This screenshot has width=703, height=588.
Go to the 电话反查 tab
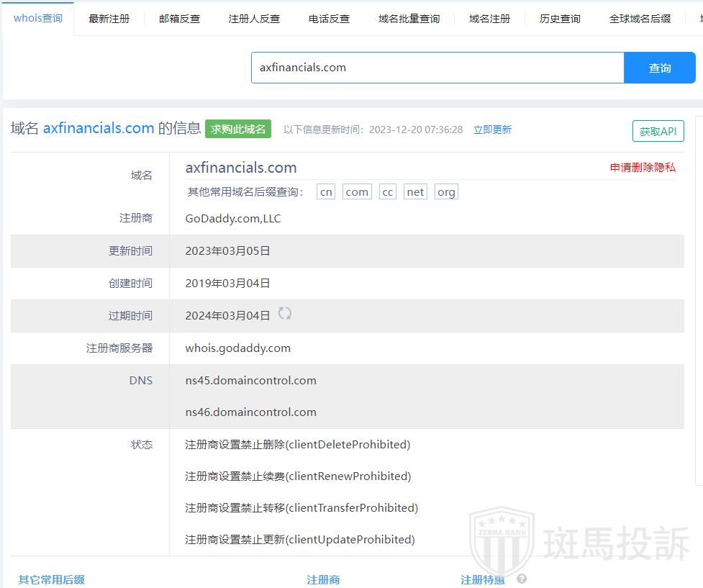point(329,19)
